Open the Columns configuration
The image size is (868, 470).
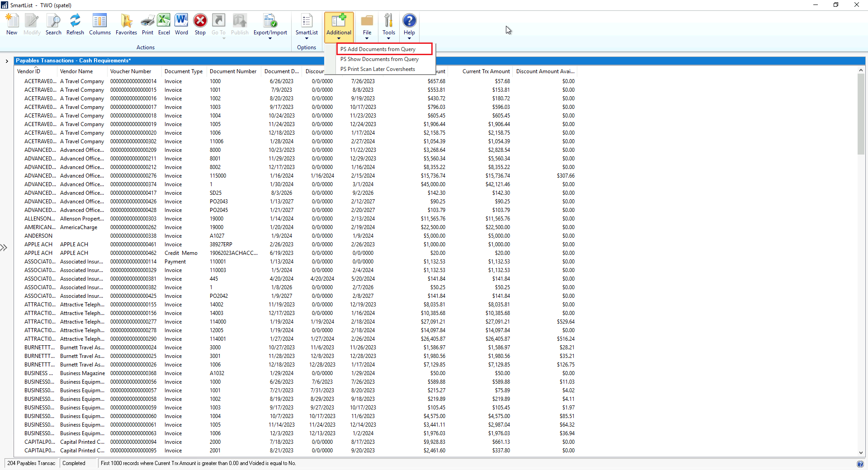click(99, 24)
